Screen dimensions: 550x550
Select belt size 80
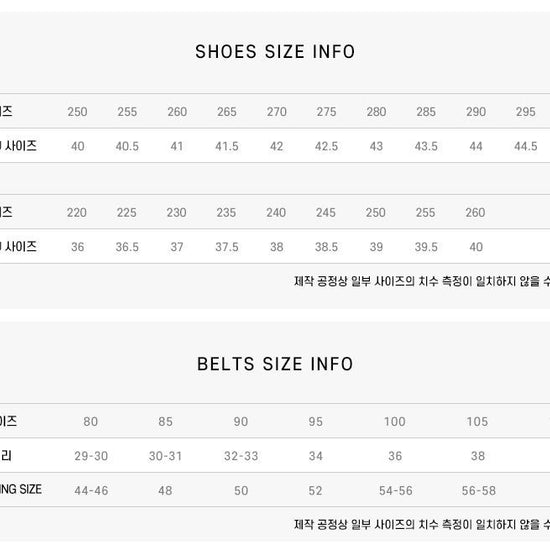tap(90, 421)
